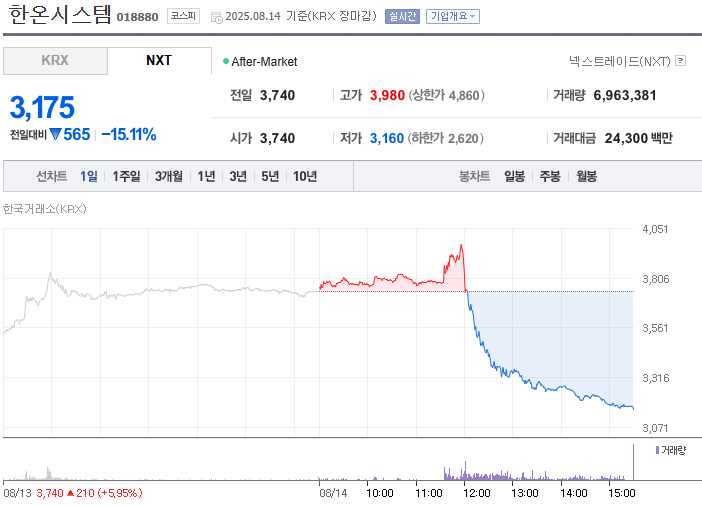Viewport: 702px width, 506px height.
Task: Switch to the KRX tab
Action: [x=55, y=60]
